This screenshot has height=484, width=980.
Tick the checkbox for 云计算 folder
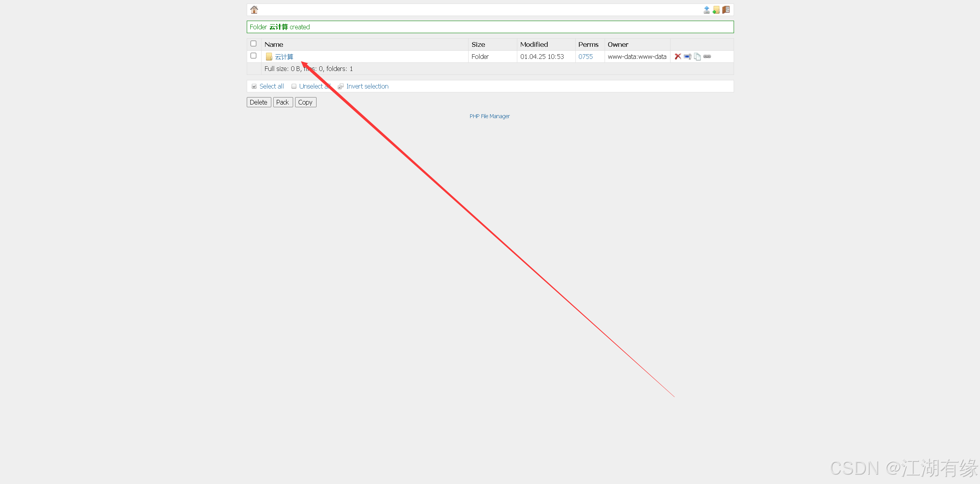click(253, 56)
